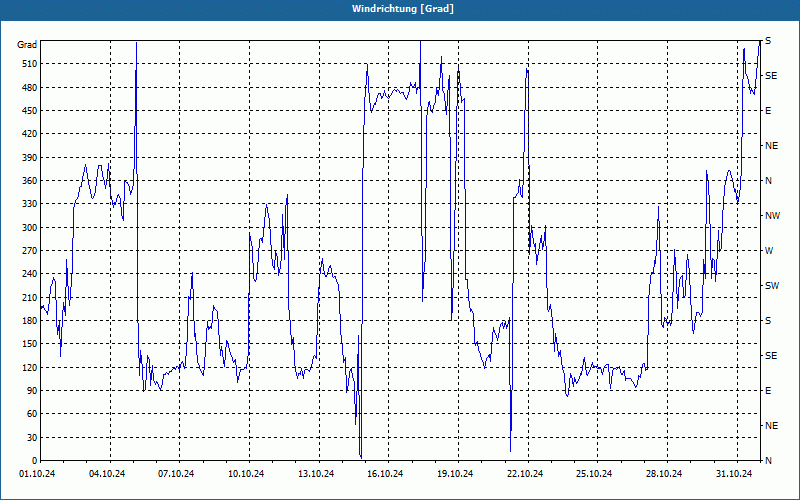Select the 330 y-axis value
Image resolution: width=800 pixels, height=500 pixels.
(30, 204)
